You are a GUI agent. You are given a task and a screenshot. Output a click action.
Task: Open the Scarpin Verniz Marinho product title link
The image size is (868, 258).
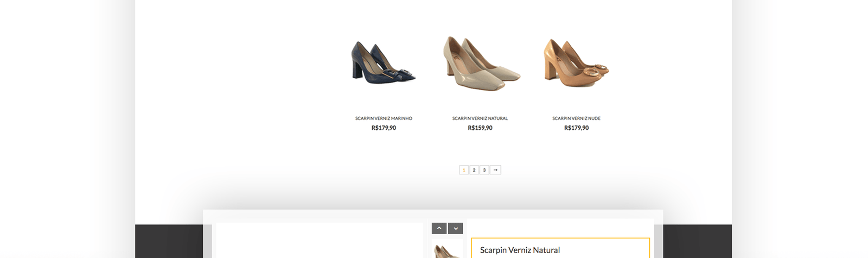point(384,118)
